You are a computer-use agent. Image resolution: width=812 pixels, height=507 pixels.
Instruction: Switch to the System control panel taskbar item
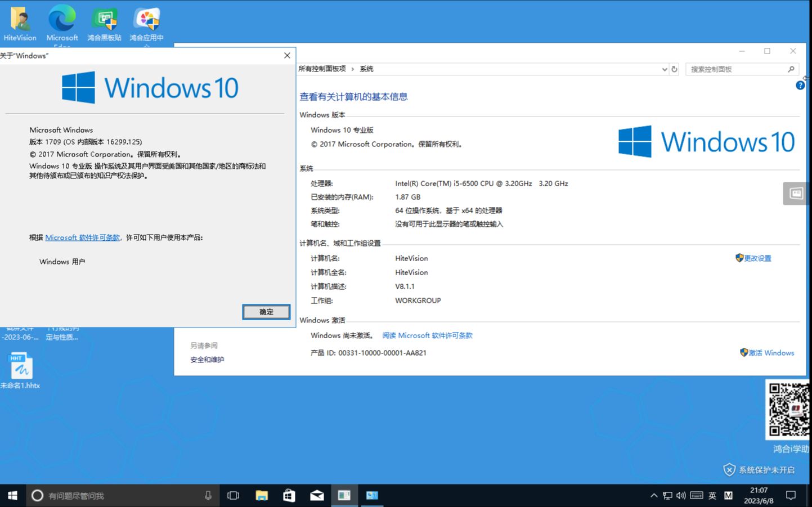click(x=372, y=495)
